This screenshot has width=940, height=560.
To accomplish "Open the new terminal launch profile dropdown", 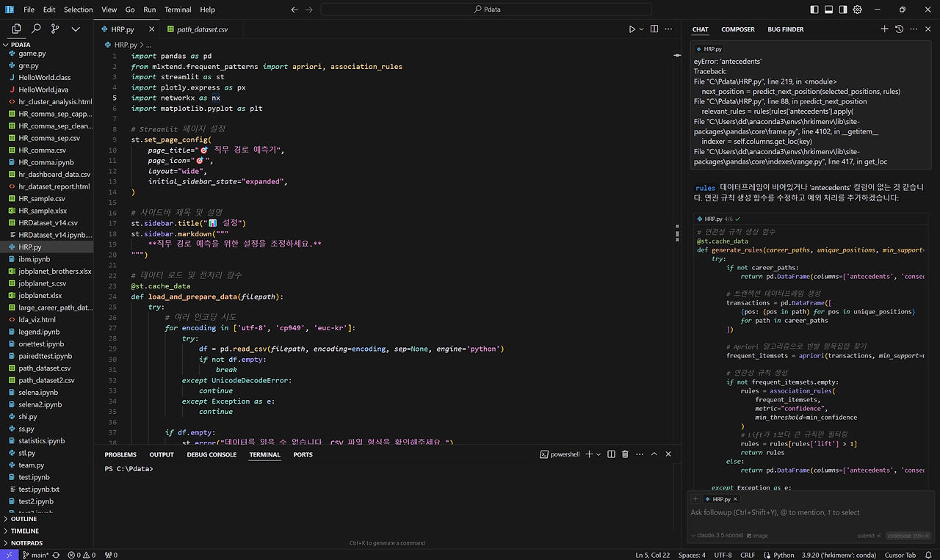I will pos(599,455).
